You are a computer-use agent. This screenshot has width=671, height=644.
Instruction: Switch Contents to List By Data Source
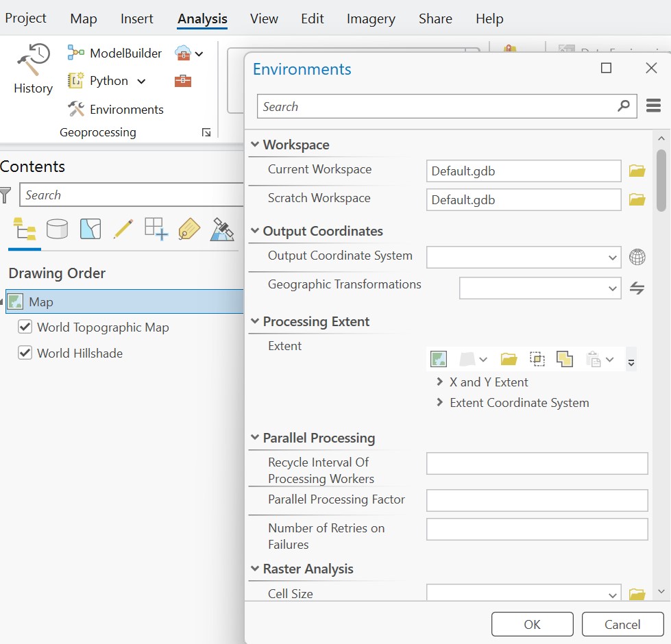coord(57,229)
